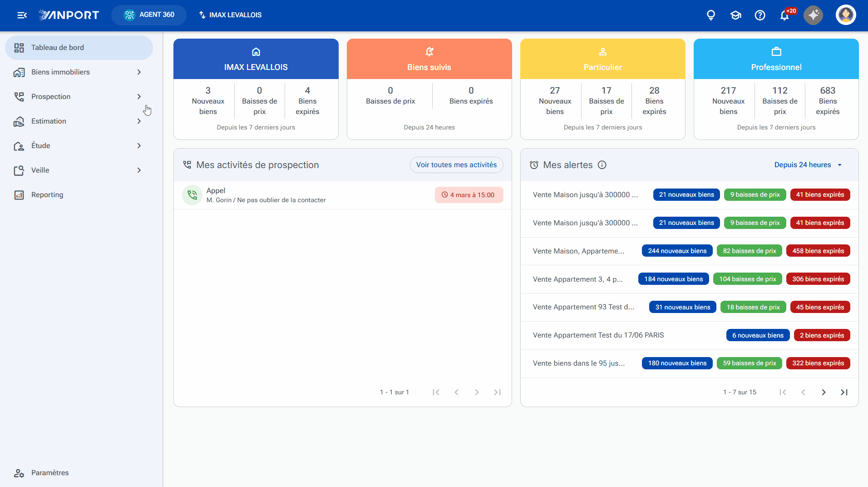Viewport: 868px width, 487px height.
Task: Switch agency via IMAX LEVALLOIS selector
Action: (x=230, y=15)
